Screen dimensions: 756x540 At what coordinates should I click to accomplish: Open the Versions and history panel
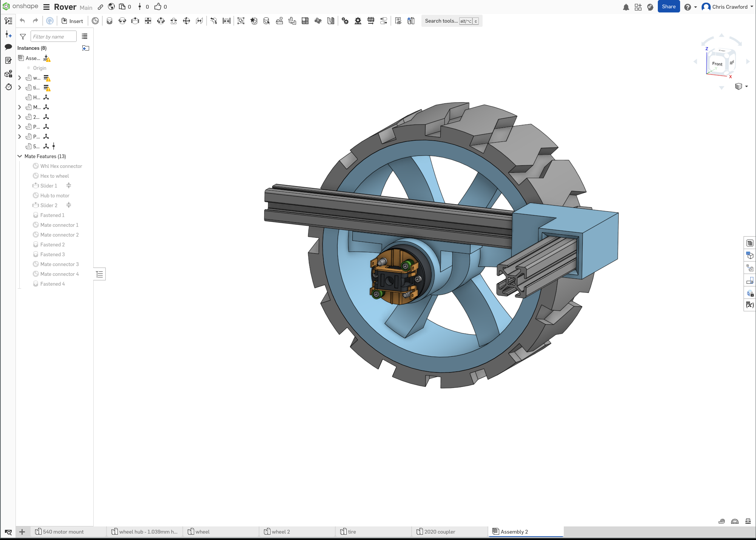tap(8, 87)
